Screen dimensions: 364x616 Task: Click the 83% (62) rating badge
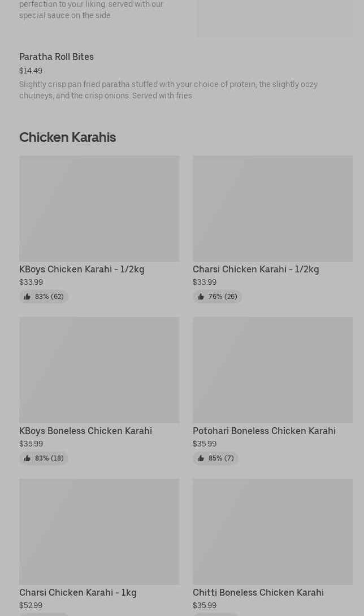44,297
